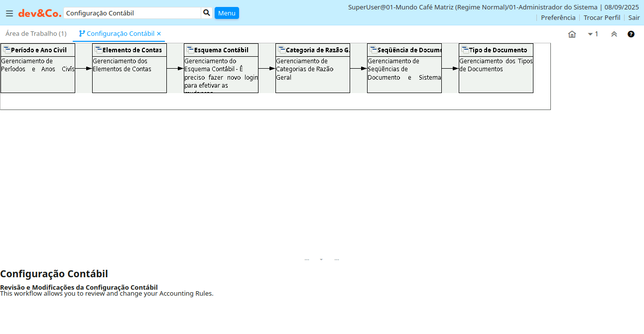The height and width of the screenshot is (334, 644).
Task: Click Revisão e Modificações da Configuração Contábil text
Action: [79, 287]
